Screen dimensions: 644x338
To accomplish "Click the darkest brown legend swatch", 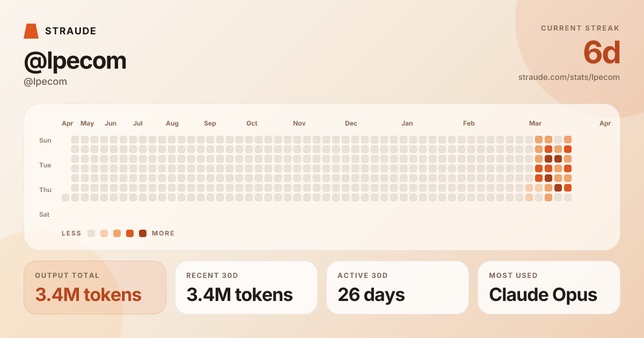I will 143,233.
